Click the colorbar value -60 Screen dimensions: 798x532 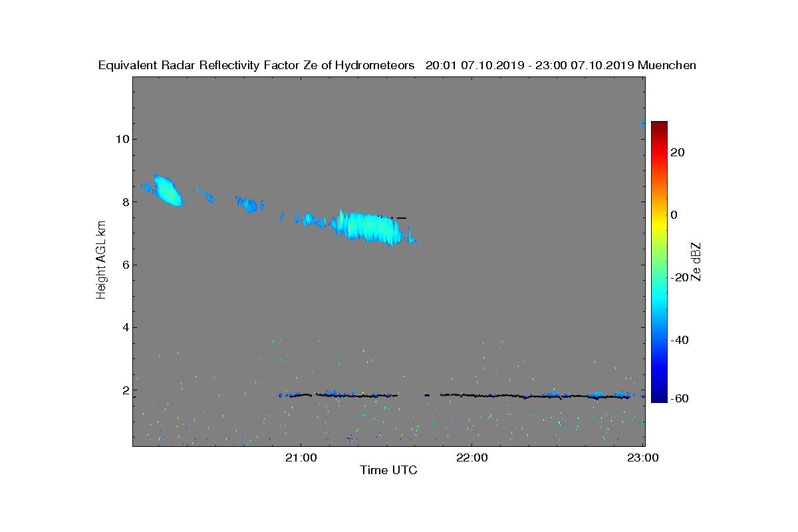coord(680,398)
